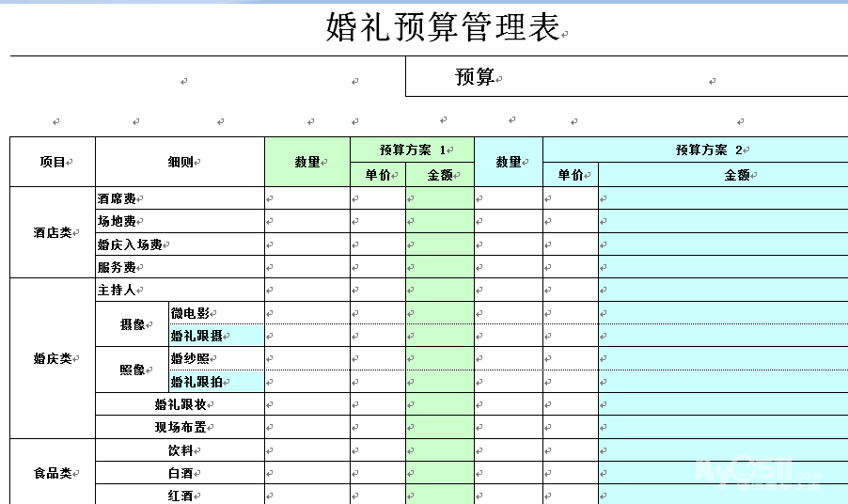Click the 预算方案 1 header cell
The width and height of the screenshot is (848, 504).
click(412, 150)
